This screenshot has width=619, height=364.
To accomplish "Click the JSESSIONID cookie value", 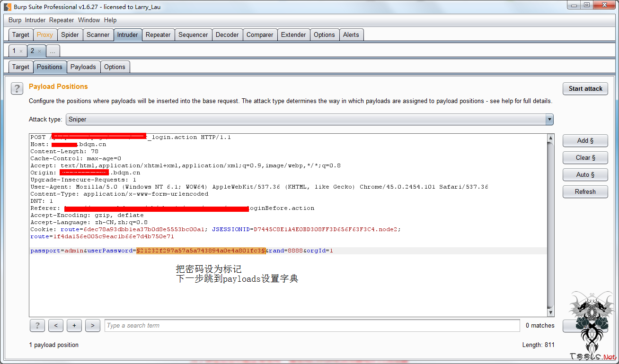I will click(326, 229).
